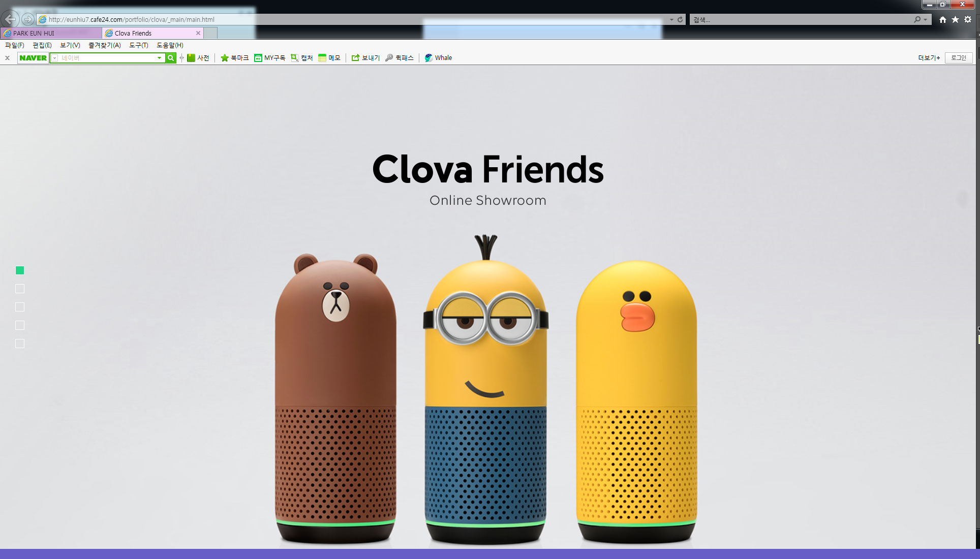Image resolution: width=980 pixels, height=559 pixels.
Task: Expand the address bar history dropdown
Action: 671,19
